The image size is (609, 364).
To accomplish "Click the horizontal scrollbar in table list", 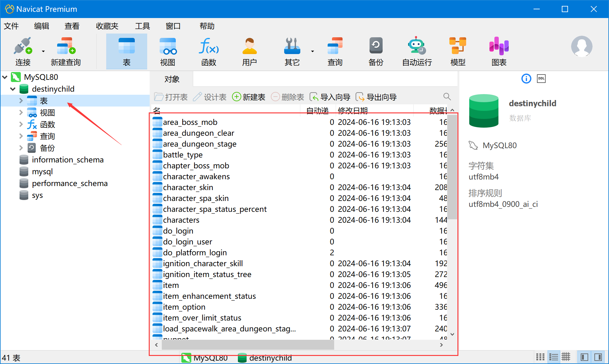I will (x=248, y=345).
